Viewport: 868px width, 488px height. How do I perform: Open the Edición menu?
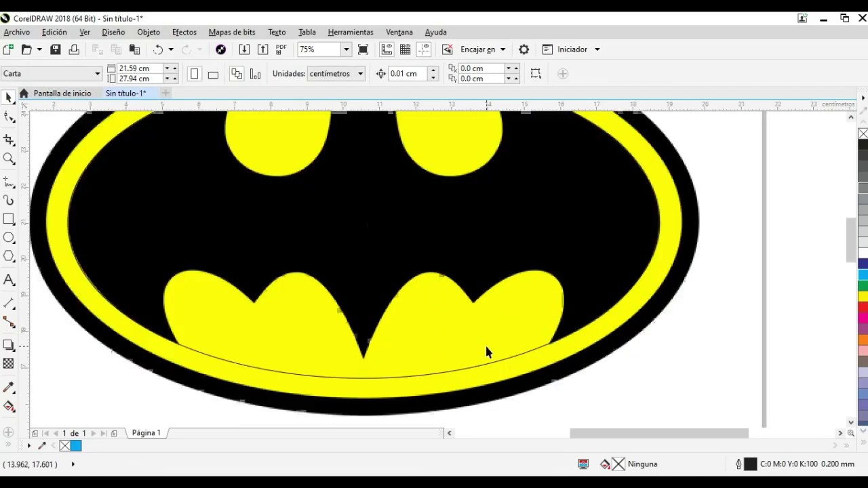pyautogui.click(x=54, y=32)
